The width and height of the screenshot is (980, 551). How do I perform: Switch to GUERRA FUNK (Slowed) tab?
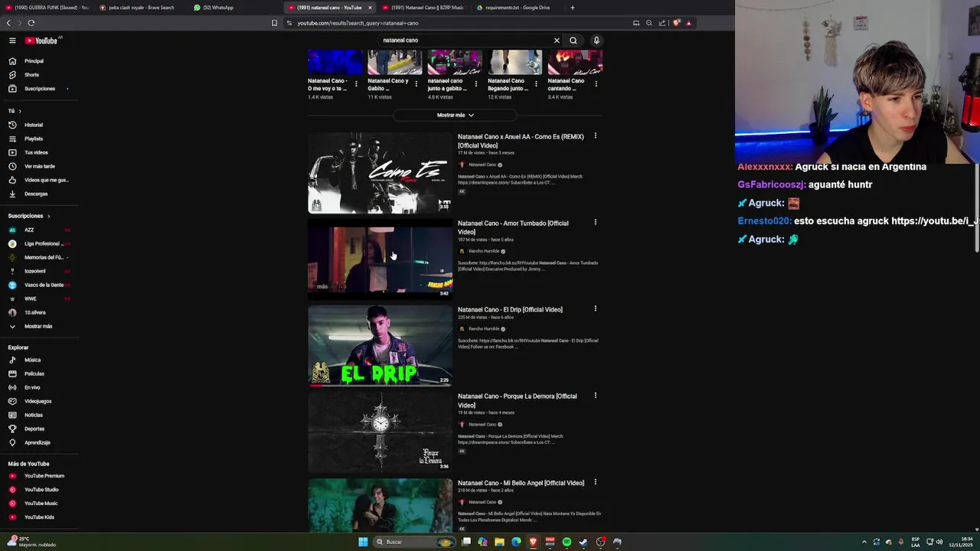pyautogui.click(x=46, y=8)
